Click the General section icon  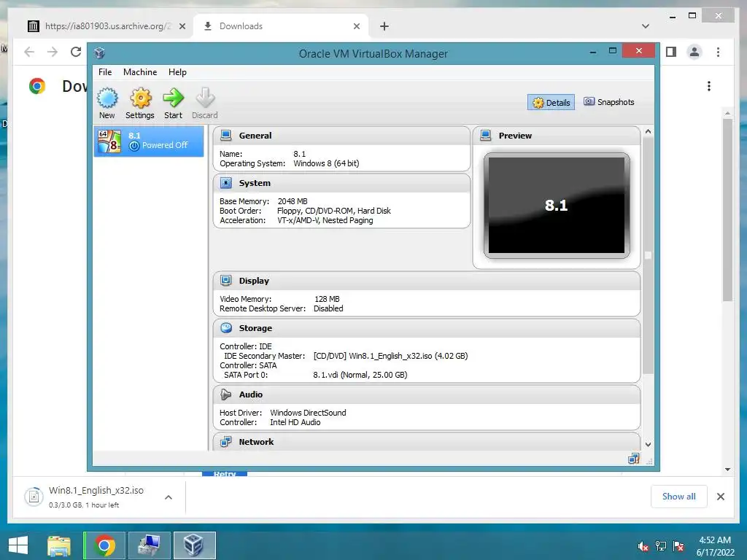pos(226,135)
